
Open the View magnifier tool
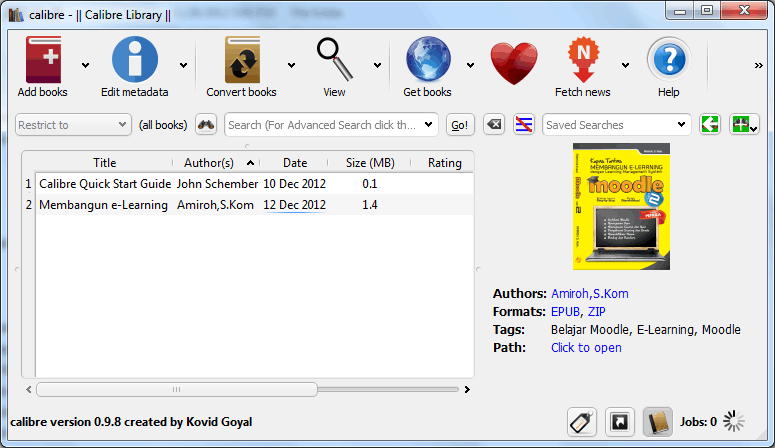pyautogui.click(x=335, y=59)
